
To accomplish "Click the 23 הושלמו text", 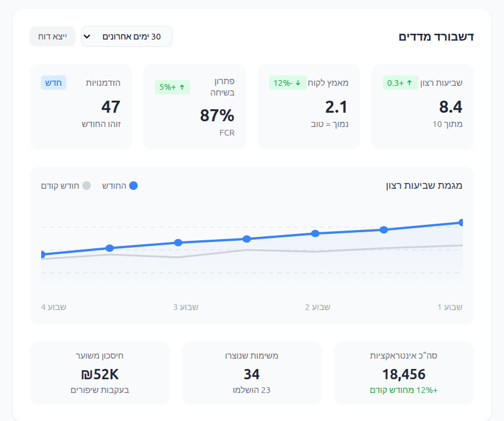I will point(251,390).
